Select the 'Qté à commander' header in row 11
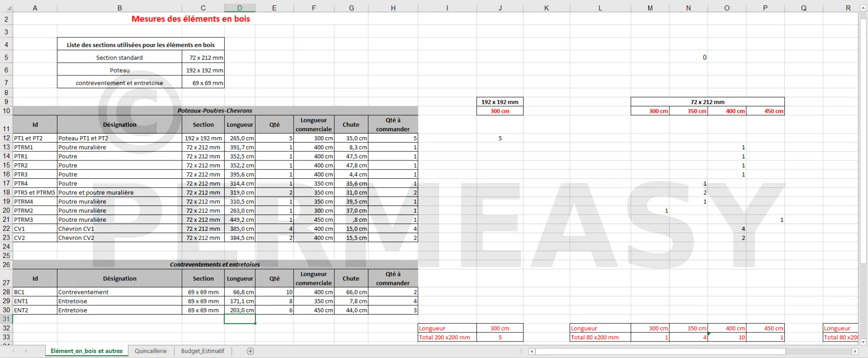This screenshot has height=358, width=868. pyautogui.click(x=393, y=124)
